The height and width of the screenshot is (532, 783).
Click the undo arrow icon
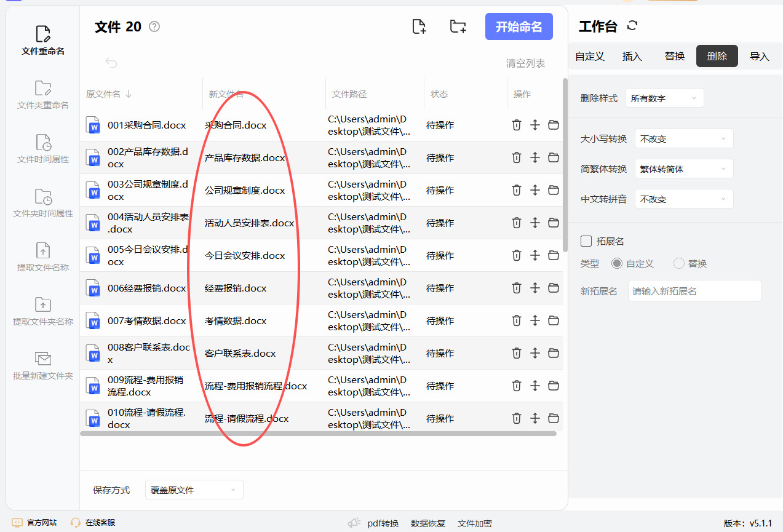111,63
